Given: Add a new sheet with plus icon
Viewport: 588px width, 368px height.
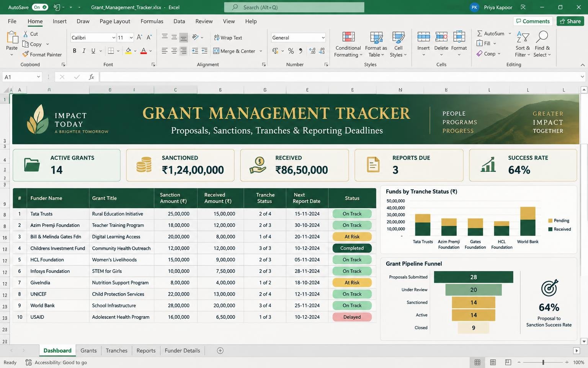Looking at the screenshot, I should tap(220, 350).
